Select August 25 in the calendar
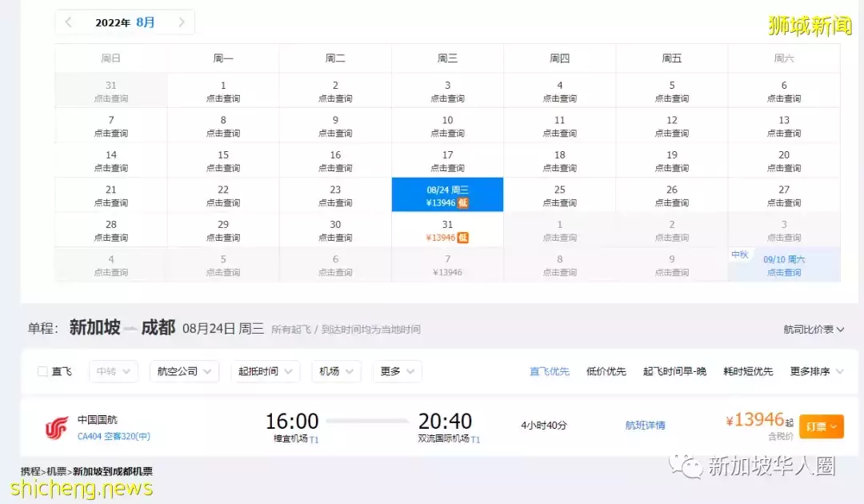Viewport: 864px width, 504px height. 560,195
